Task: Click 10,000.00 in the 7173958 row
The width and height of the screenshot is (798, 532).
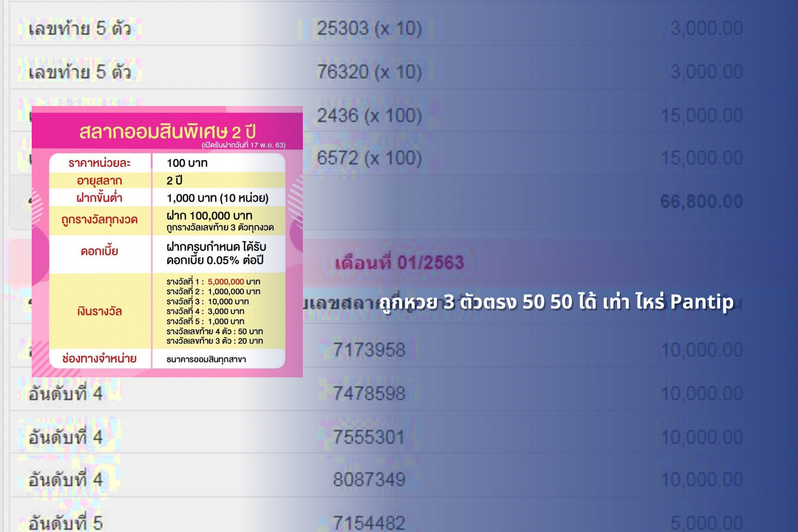Action: tap(702, 351)
